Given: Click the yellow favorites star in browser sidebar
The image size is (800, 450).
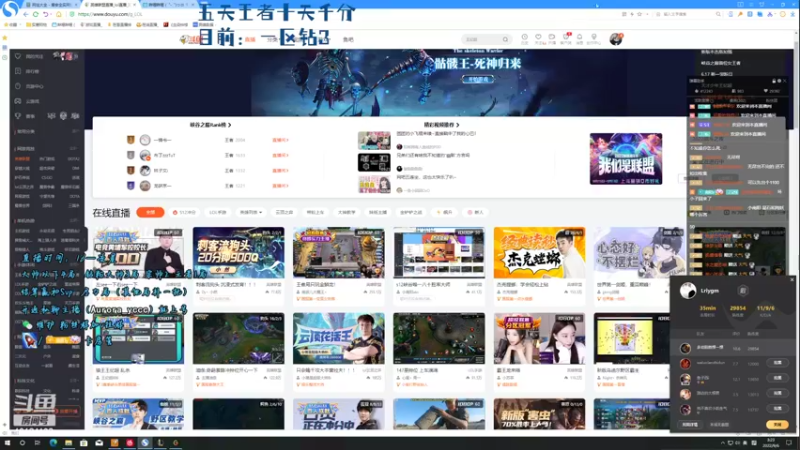Looking at the screenshot, I should [5, 38].
